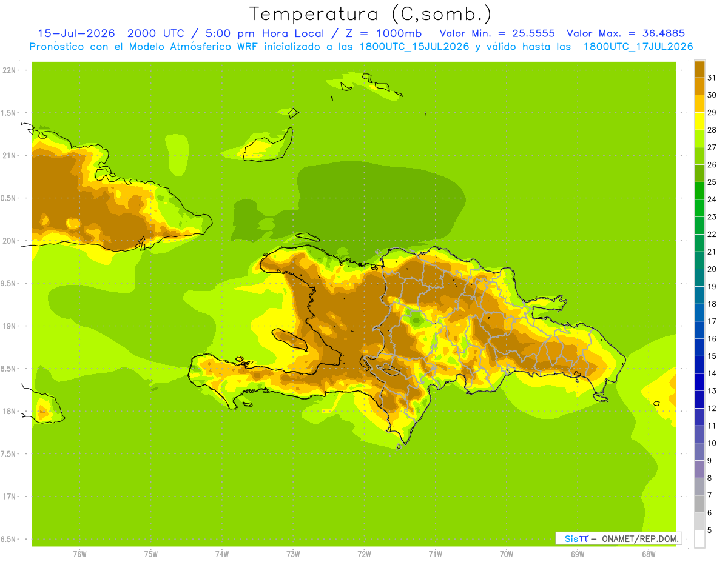The image size is (728, 562).
Task: Click the "70W" longitude axis label
Action: (x=507, y=554)
